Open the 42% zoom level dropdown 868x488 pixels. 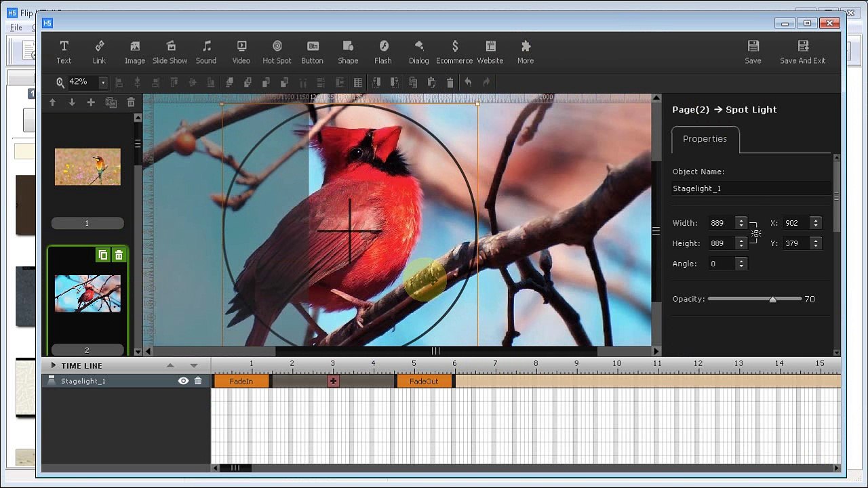click(x=103, y=83)
